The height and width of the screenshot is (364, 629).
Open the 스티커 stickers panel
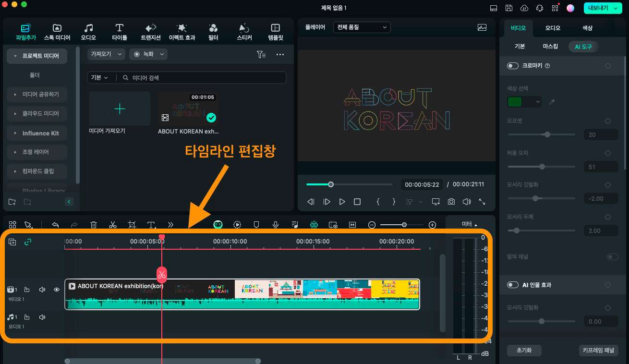pyautogui.click(x=244, y=32)
